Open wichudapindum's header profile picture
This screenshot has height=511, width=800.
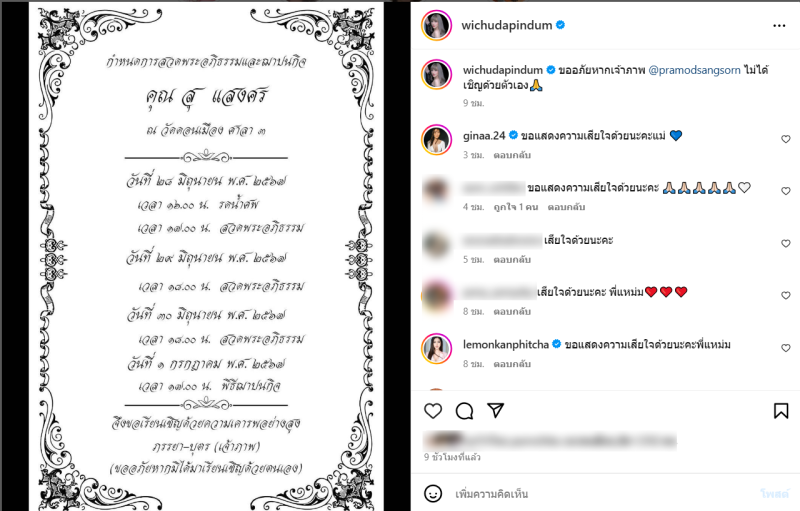[x=436, y=25]
